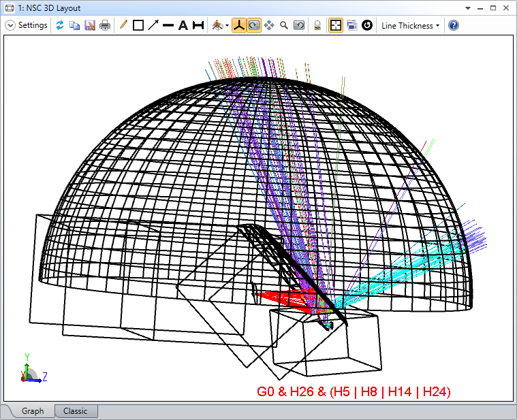Click the blue Help question mark icon
The width and height of the screenshot is (517, 420).
click(454, 25)
